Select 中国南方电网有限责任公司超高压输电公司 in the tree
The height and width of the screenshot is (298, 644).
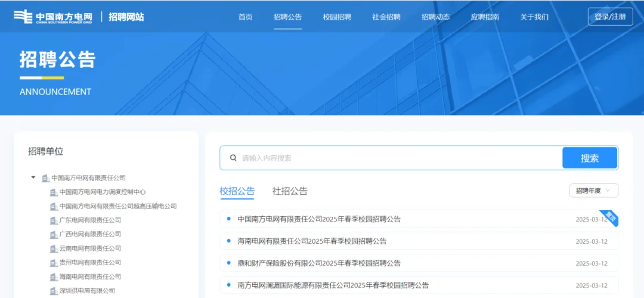118,206
